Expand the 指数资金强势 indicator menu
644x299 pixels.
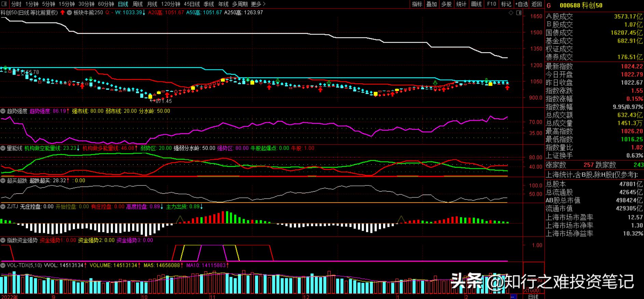coord(3,240)
